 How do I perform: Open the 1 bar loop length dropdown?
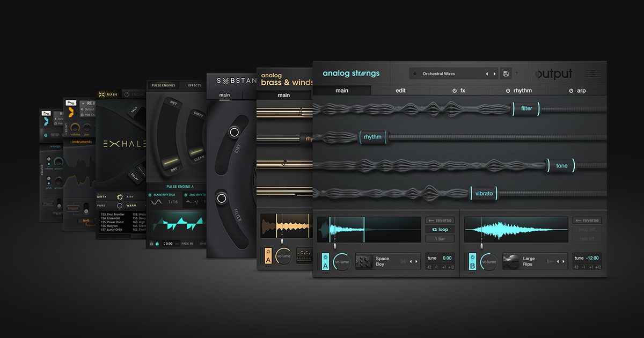pyautogui.click(x=440, y=239)
